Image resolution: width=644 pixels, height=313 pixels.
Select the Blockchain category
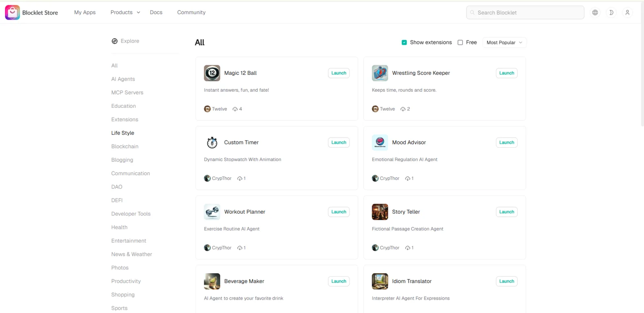click(125, 146)
